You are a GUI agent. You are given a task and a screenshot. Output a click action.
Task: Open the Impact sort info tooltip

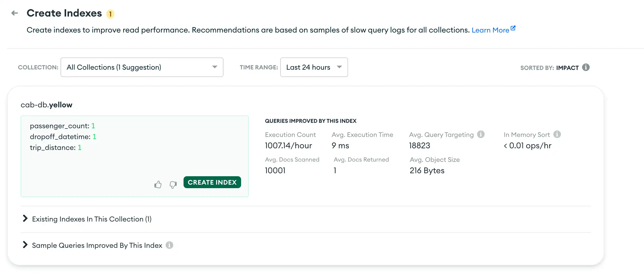586,68
